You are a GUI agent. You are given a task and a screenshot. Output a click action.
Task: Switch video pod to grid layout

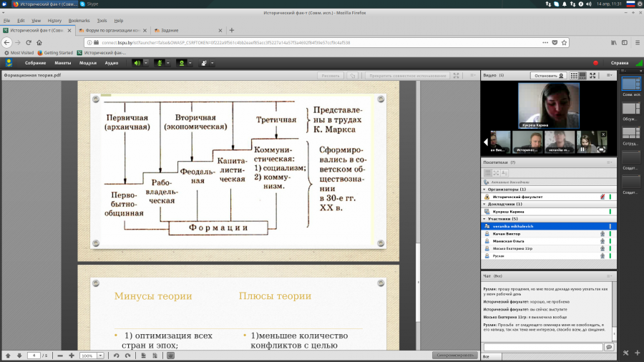tap(574, 76)
